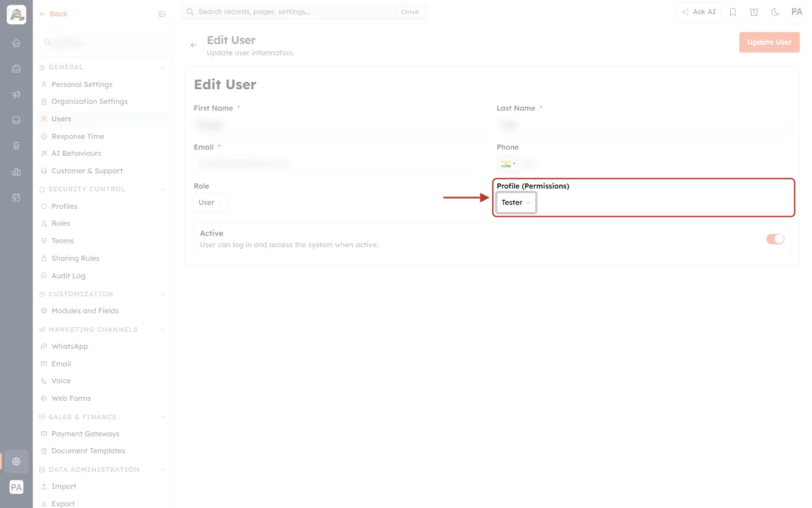The image size is (812, 508).
Task: Click the Email input field
Action: click(341, 164)
